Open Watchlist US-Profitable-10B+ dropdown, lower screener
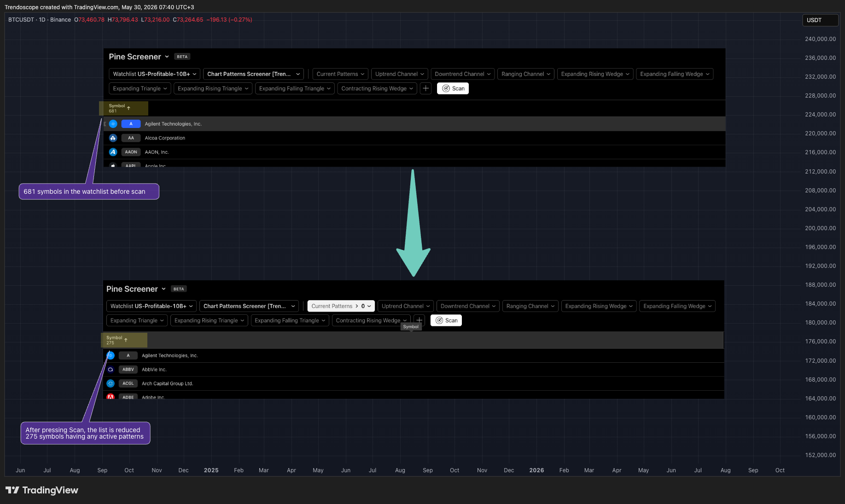This screenshot has height=504, width=845. [x=152, y=306]
